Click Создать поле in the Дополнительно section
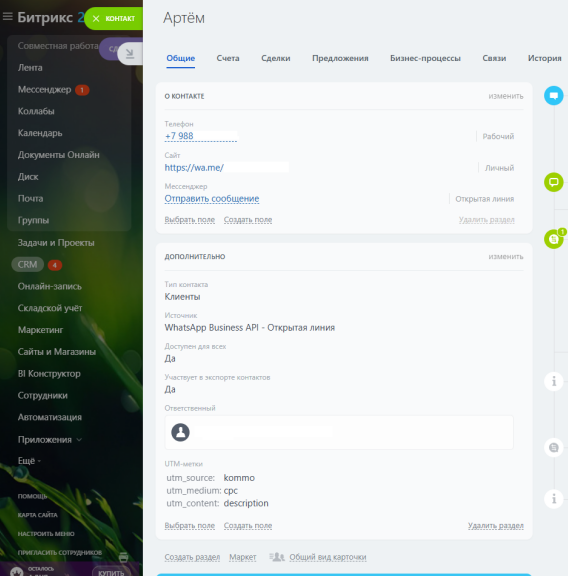Viewport: 568px width, 577px height. pos(248,525)
